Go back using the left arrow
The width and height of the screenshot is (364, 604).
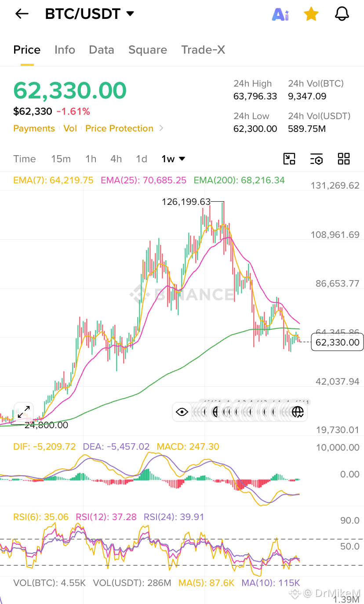(22, 14)
